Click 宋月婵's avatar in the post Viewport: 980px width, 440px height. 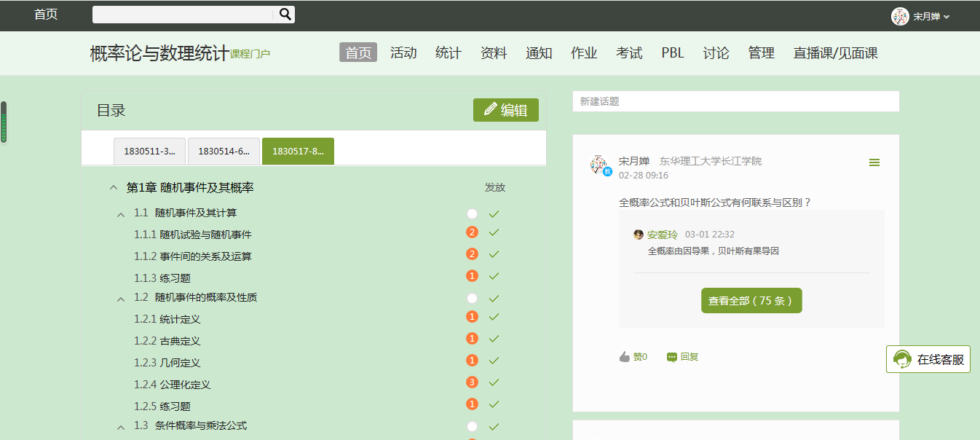pos(599,165)
